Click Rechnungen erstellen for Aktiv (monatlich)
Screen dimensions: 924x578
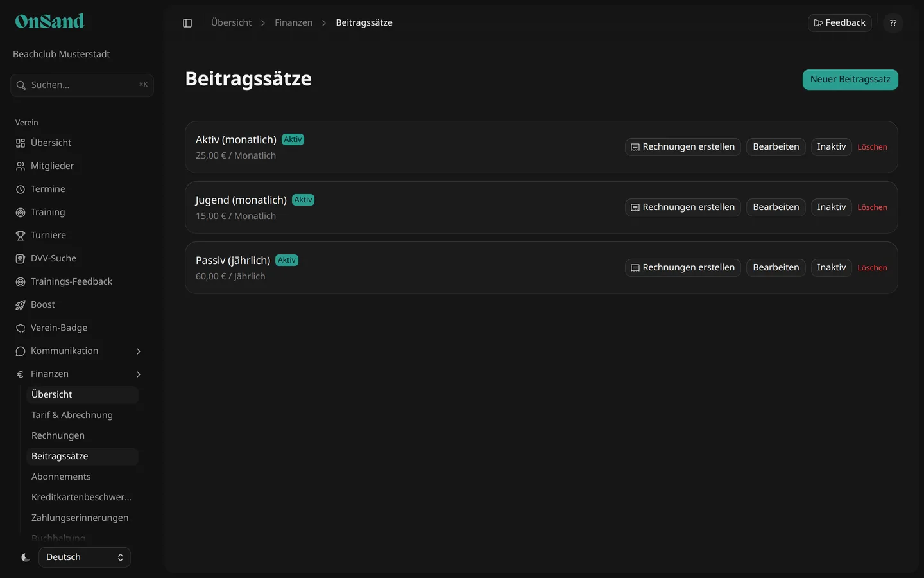point(683,147)
